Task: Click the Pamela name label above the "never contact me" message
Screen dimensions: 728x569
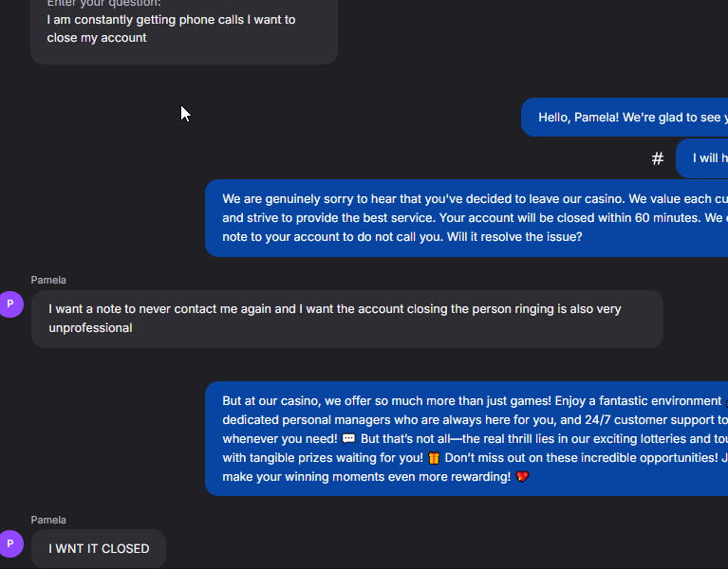Action: click(x=48, y=280)
